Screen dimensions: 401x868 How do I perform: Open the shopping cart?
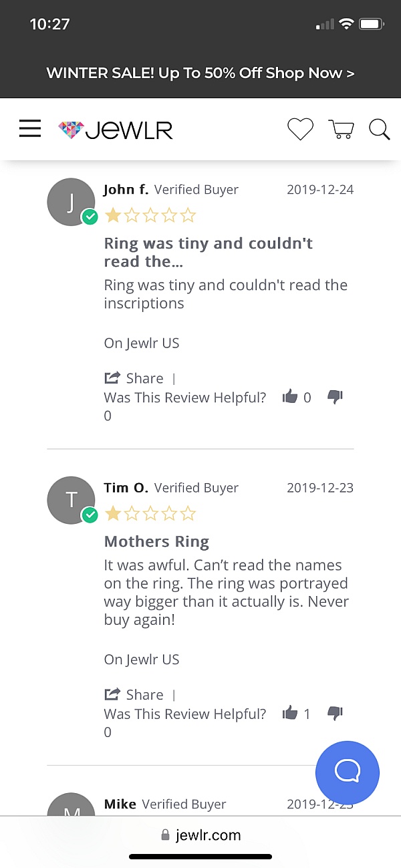(341, 129)
